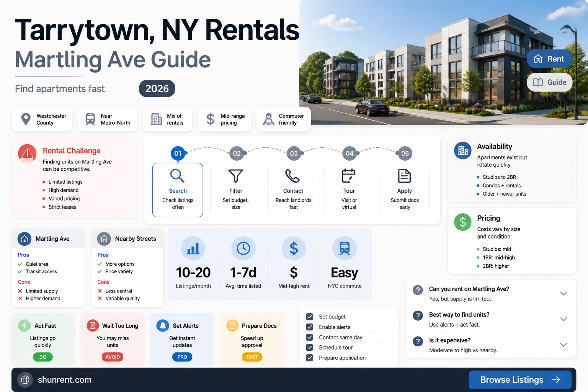The width and height of the screenshot is (588, 392).
Task: Toggle the Set budget checkbox
Action: pos(310,317)
